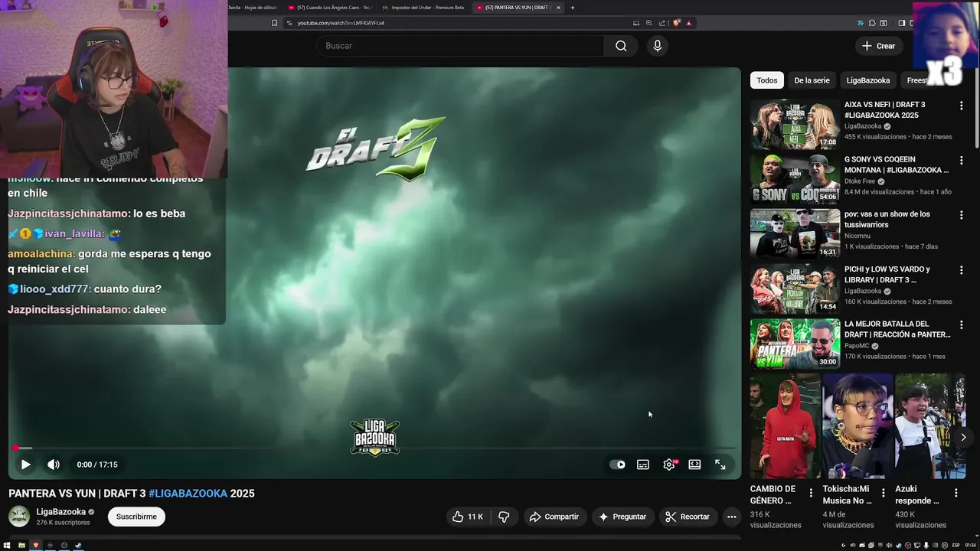Open the browser extensions puzzle icon
This screenshot has width=980, height=551.
pyautogui.click(x=872, y=23)
